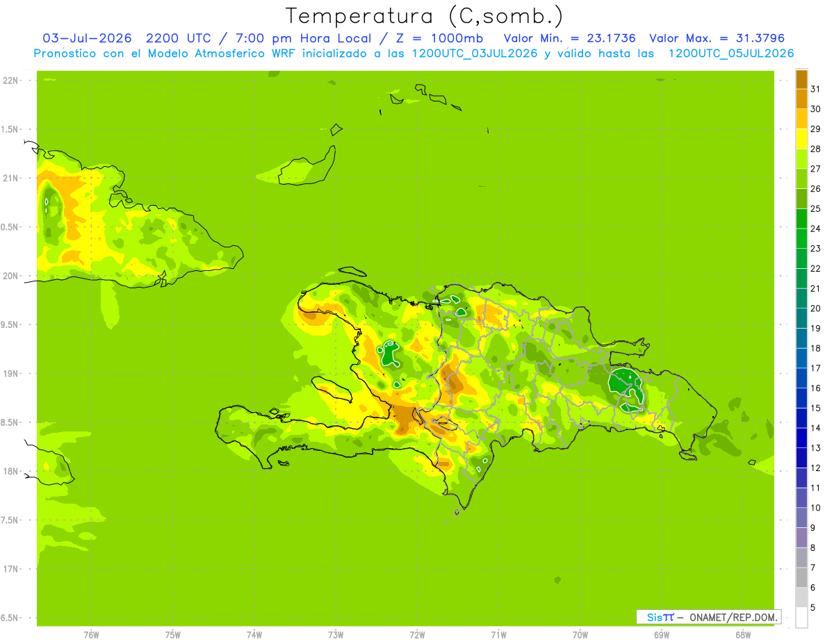Click the '76W' longitude label

[x=91, y=634]
